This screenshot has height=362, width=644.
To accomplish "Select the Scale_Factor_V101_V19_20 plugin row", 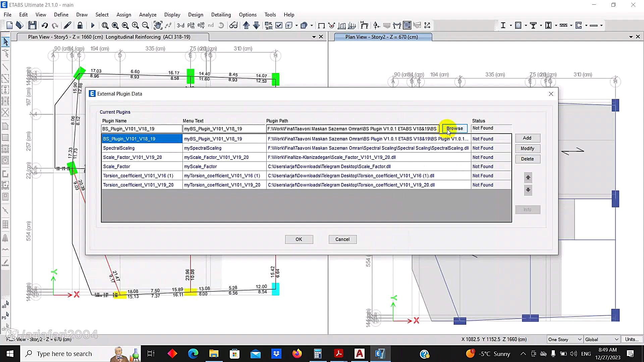I will pyautogui.click(x=306, y=157).
